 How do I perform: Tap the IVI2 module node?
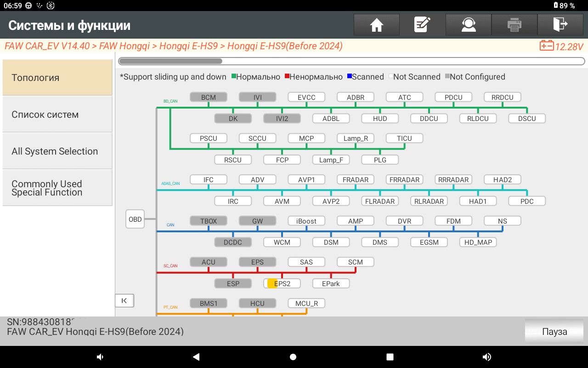pos(282,118)
